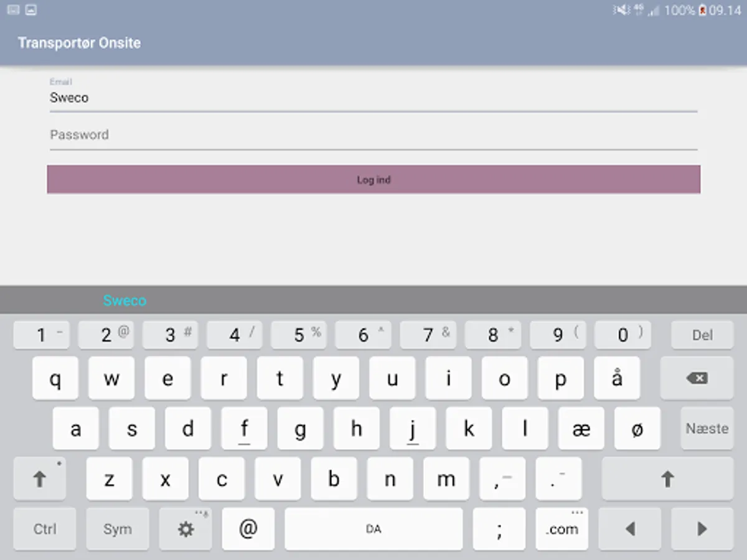Viewport: 747px width, 560px height.
Task: Tap the letter w key
Action: pos(111,378)
